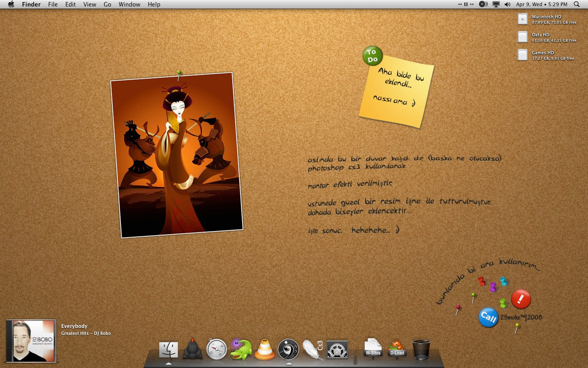Image resolution: width=588 pixels, height=368 pixels.
Task: Open the Edit menu
Action: (x=71, y=4)
